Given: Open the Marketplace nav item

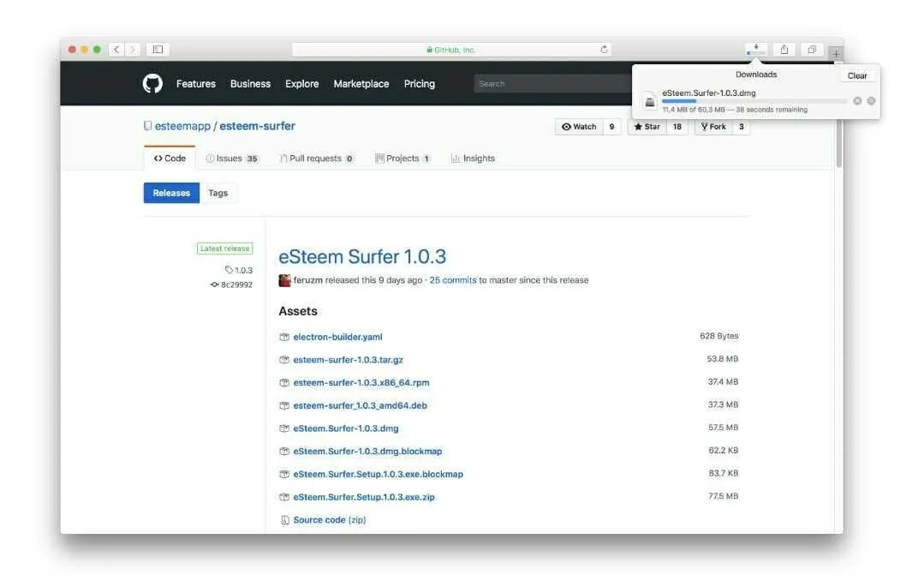Looking at the screenshot, I should 361,84.
